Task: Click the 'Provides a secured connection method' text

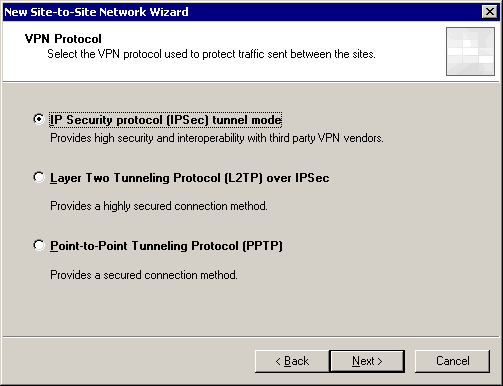Action: (144, 275)
